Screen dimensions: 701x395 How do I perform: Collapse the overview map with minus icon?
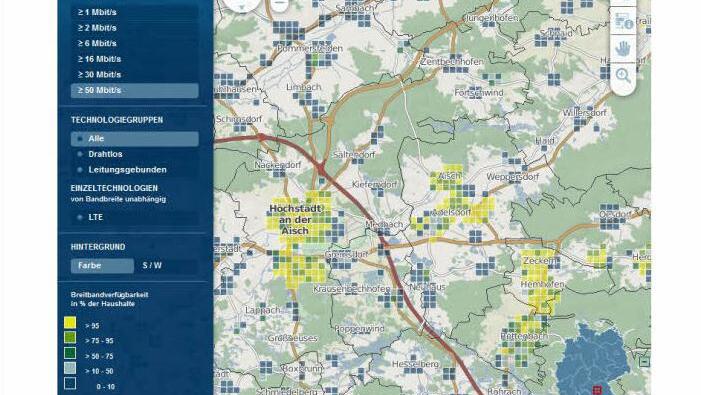[x=644, y=361]
